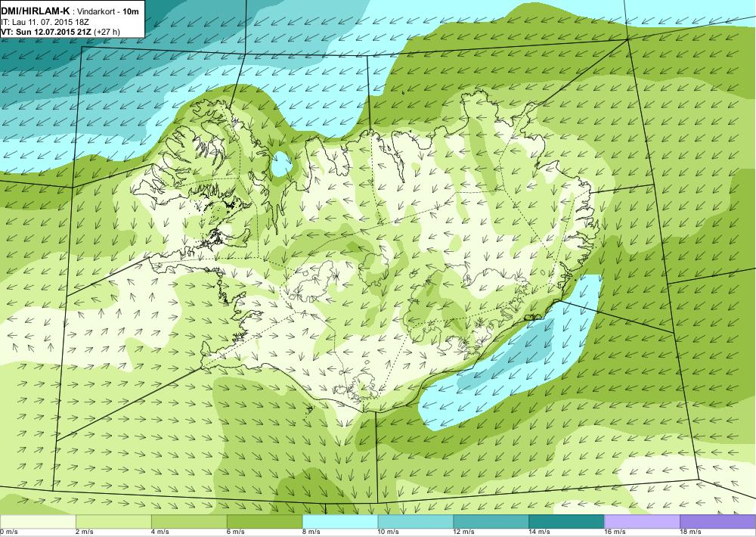The width and height of the screenshot is (756, 537).
Task: Click the '8 m/s' legend label
Action: (311, 532)
